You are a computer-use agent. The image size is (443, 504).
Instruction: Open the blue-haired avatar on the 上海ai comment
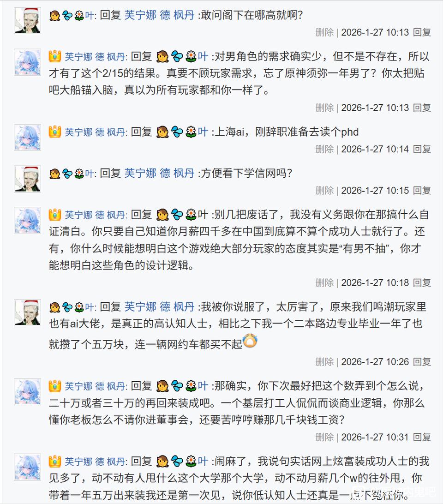[28, 138]
